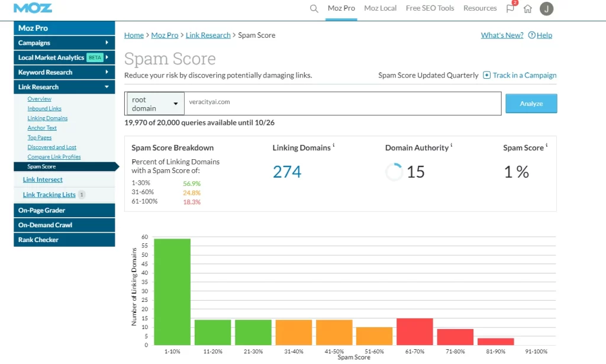Open the root domain scope dropdown
The height and width of the screenshot is (364, 606).
(154, 104)
